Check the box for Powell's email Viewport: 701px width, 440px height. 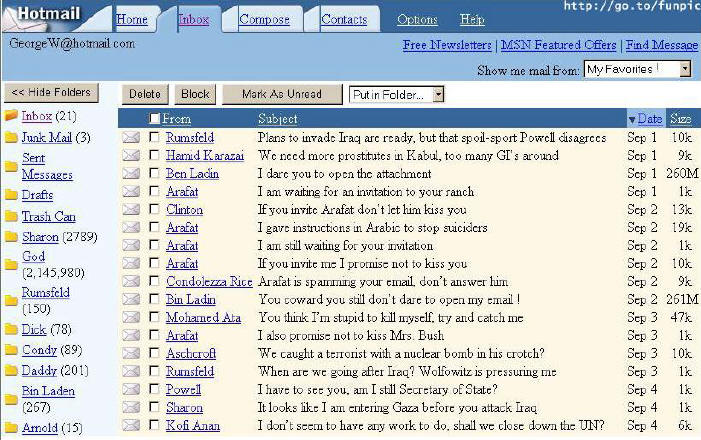(x=154, y=389)
